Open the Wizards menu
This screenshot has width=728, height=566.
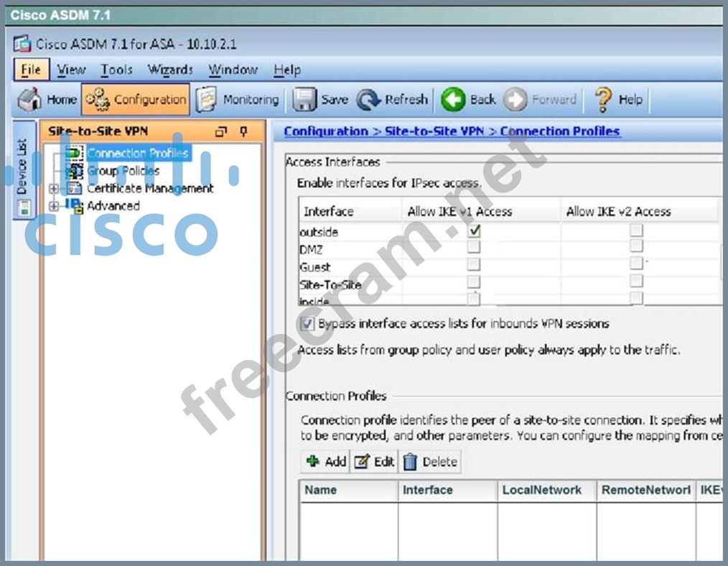170,70
